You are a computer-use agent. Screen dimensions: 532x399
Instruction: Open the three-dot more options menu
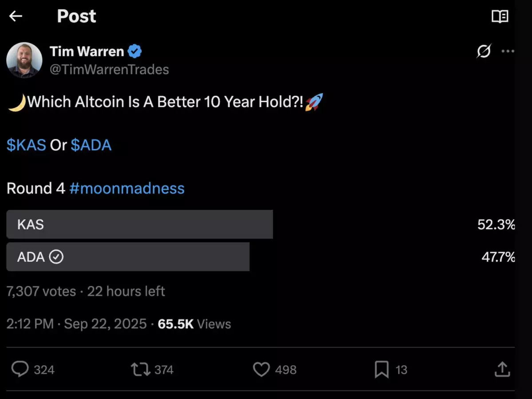point(508,51)
